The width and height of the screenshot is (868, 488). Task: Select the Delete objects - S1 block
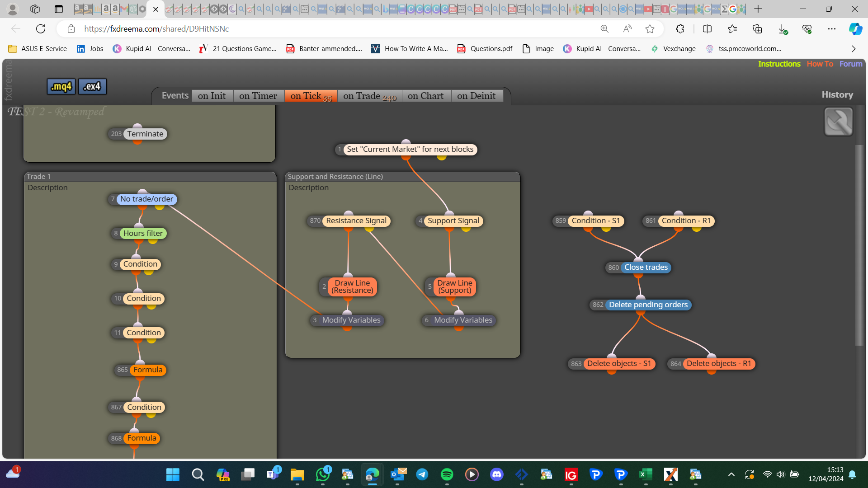coord(612,364)
